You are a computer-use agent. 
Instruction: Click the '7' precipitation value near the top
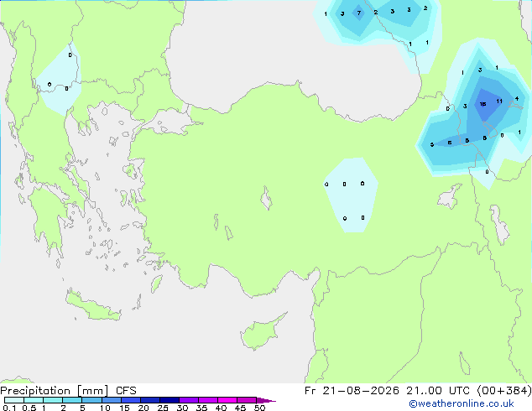coord(358,13)
